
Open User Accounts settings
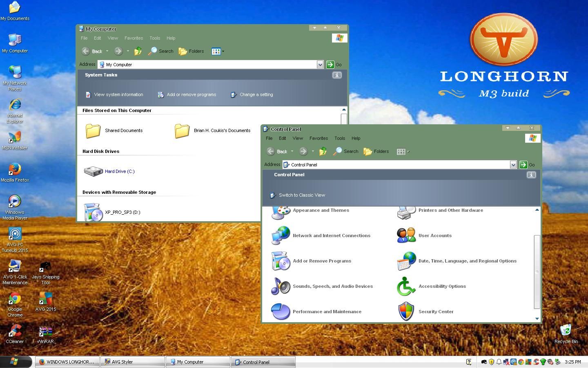435,235
